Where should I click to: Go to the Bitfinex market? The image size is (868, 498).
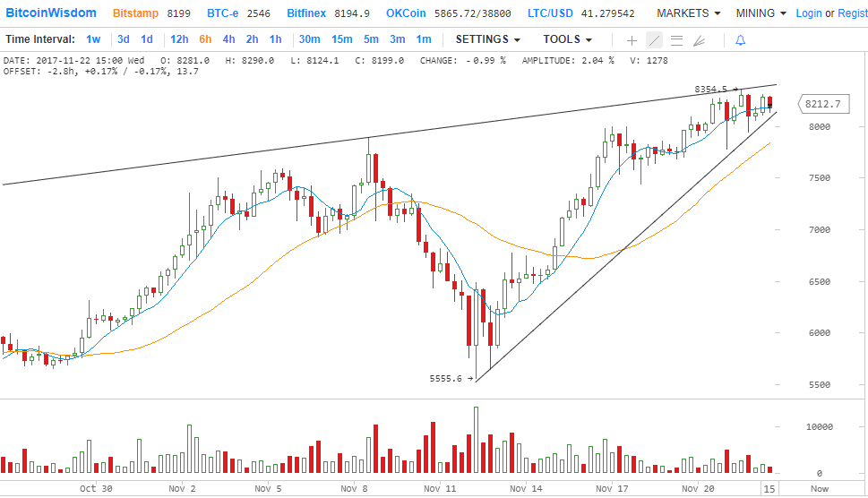[x=307, y=13]
